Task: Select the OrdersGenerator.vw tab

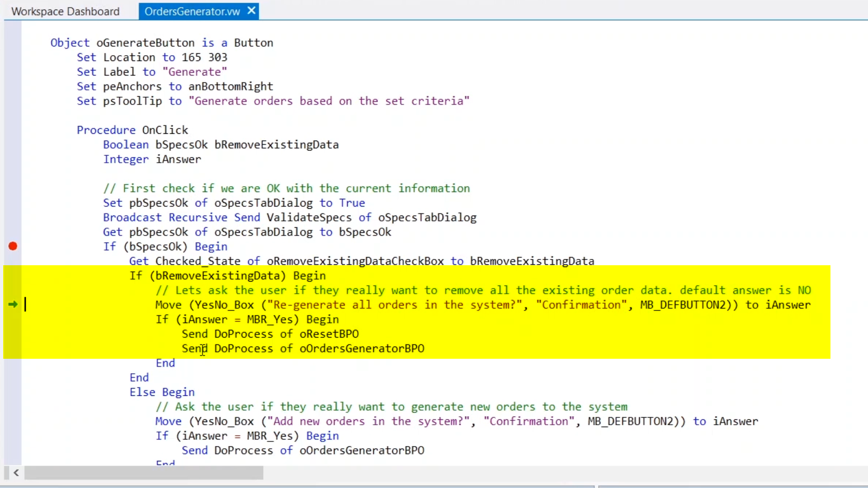Action: [x=192, y=11]
